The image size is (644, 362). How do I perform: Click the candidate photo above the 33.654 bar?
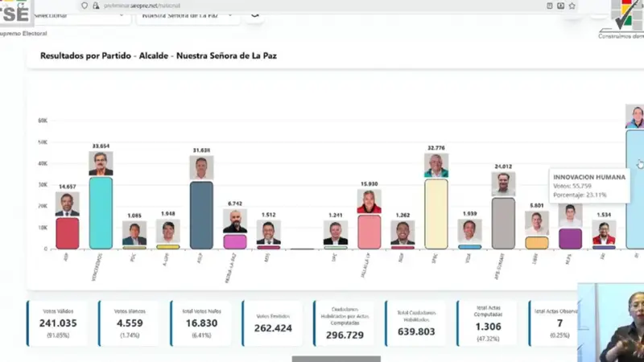[101, 163]
